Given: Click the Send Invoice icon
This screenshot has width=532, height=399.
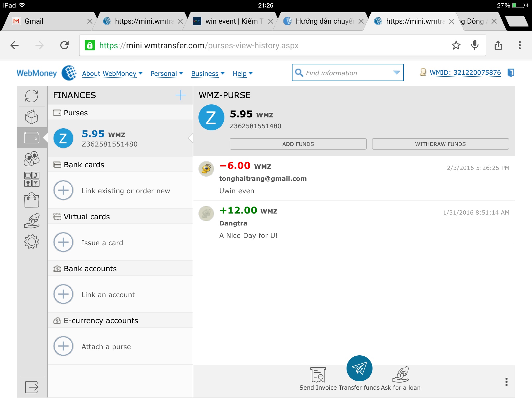Looking at the screenshot, I should click(x=318, y=375).
